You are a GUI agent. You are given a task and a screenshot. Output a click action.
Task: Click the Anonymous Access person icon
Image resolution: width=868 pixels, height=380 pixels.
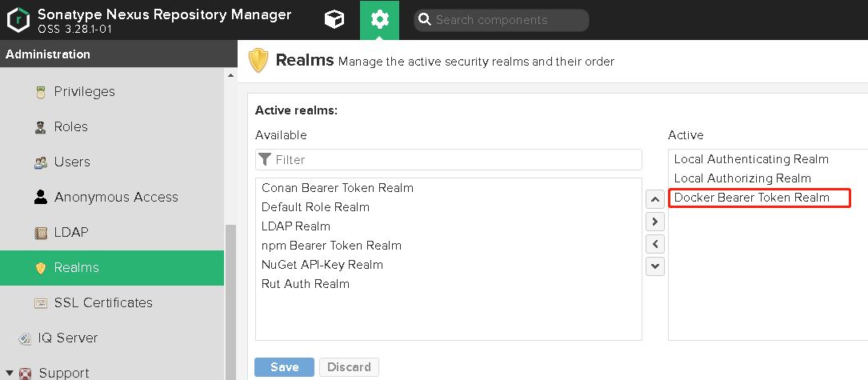(40, 198)
